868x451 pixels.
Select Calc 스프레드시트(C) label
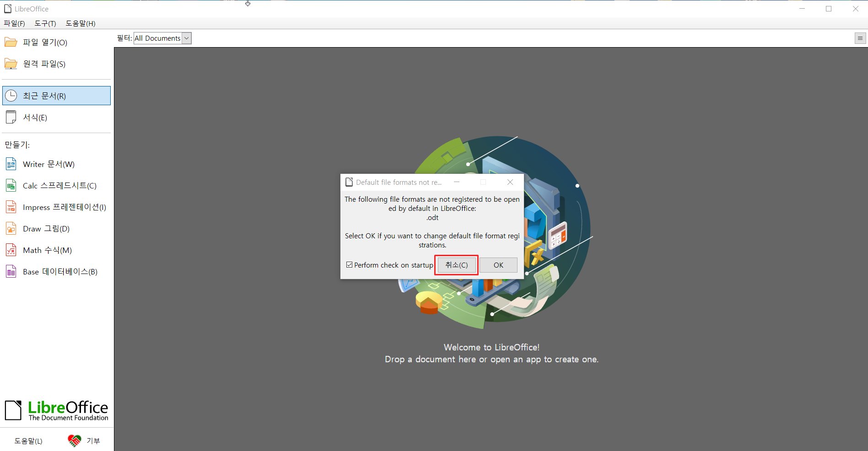(x=59, y=185)
